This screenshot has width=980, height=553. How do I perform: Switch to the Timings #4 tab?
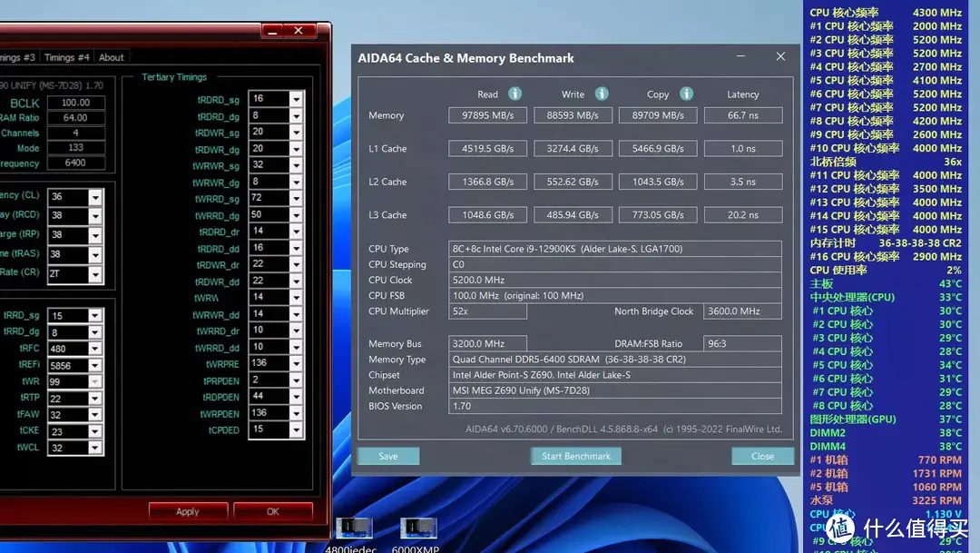point(67,57)
